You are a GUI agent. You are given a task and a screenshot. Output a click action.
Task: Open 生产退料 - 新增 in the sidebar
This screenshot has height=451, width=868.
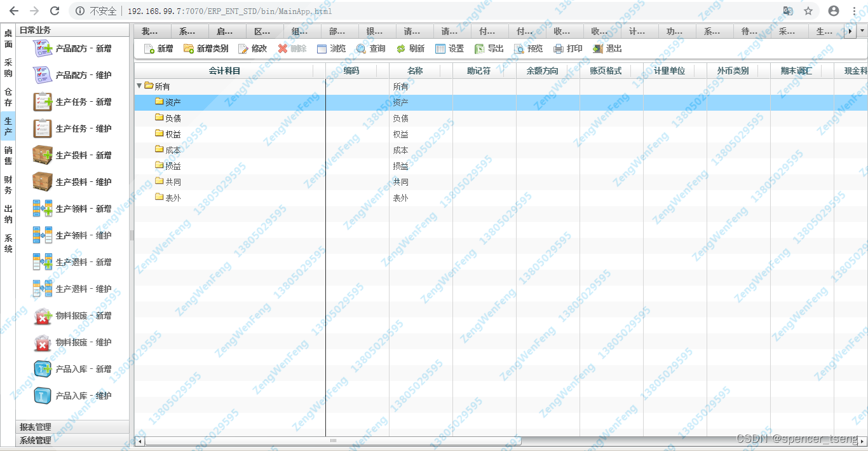tap(72, 262)
